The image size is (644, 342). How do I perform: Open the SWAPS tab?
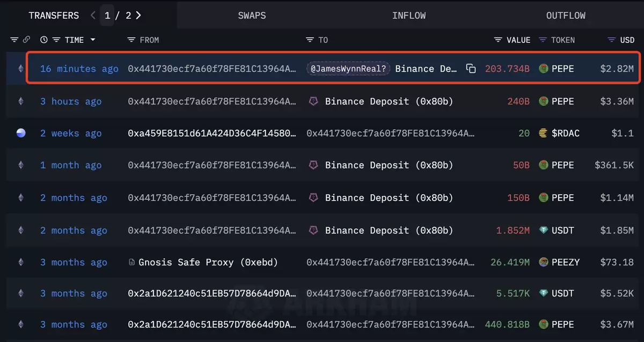click(x=252, y=16)
